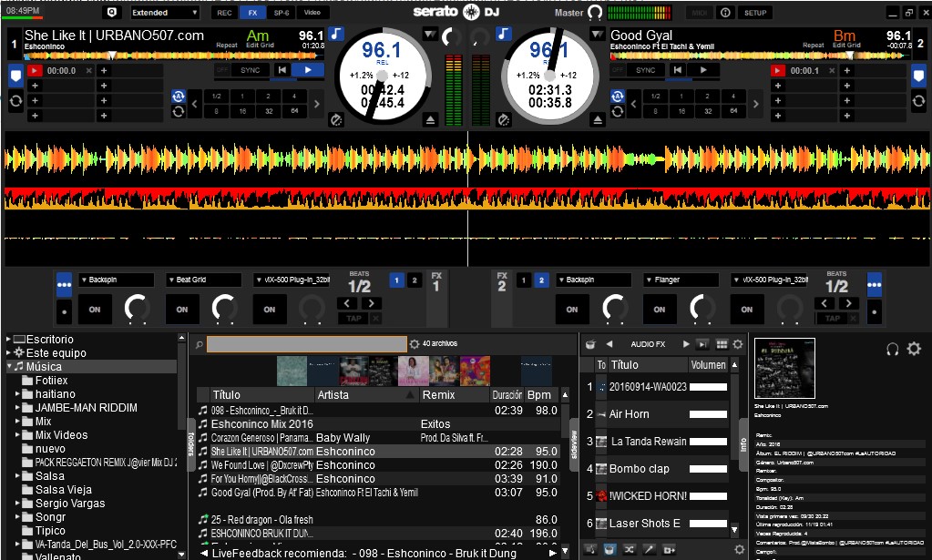Click Edit Grid on deck 2
The height and width of the screenshot is (560, 932).
846,46
